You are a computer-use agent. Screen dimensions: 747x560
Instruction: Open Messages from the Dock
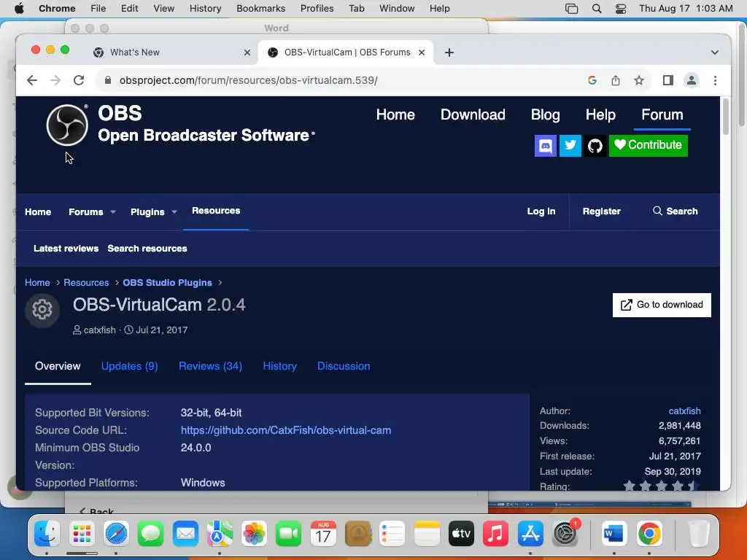150,533
